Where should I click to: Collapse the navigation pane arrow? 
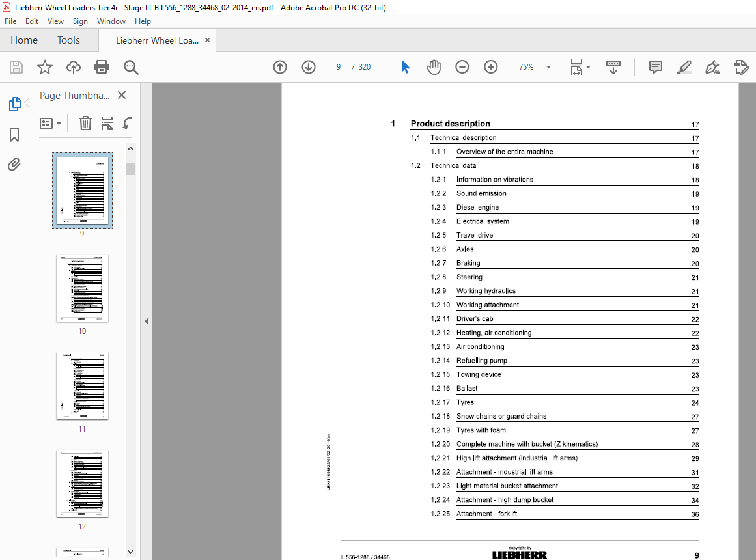[147, 321]
